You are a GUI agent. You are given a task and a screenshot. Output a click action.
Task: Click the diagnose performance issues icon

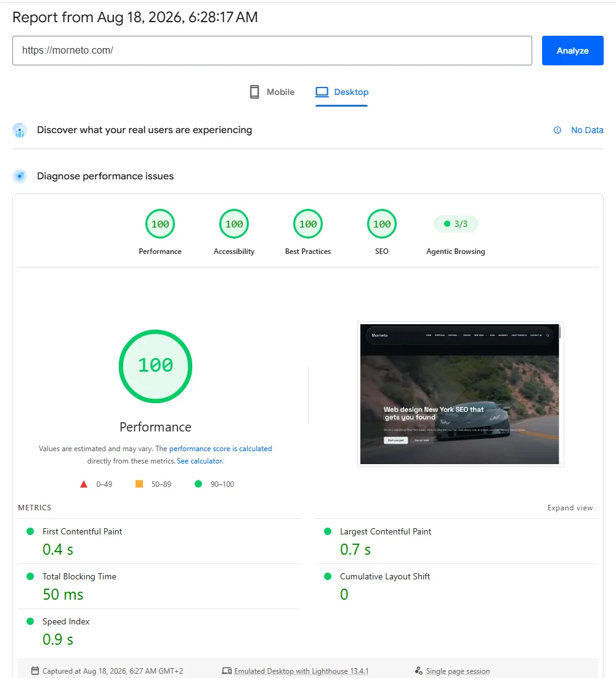pyautogui.click(x=20, y=176)
